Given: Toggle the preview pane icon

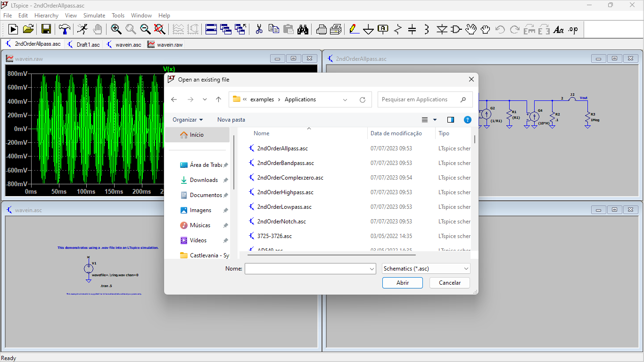Looking at the screenshot, I should point(450,120).
